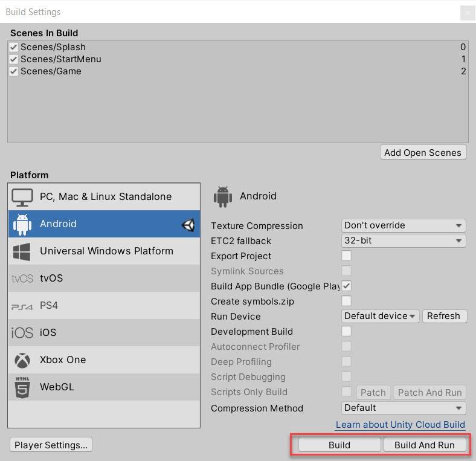Screen dimensions: 476x461
Task: Click the WebGL HTML5 shield icon
Action: tap(22, 387)
